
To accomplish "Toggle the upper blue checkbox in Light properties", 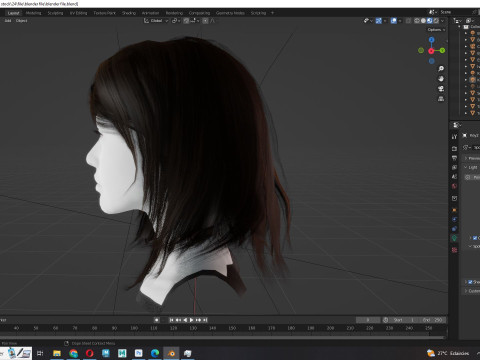I will (x=475, y=238).
